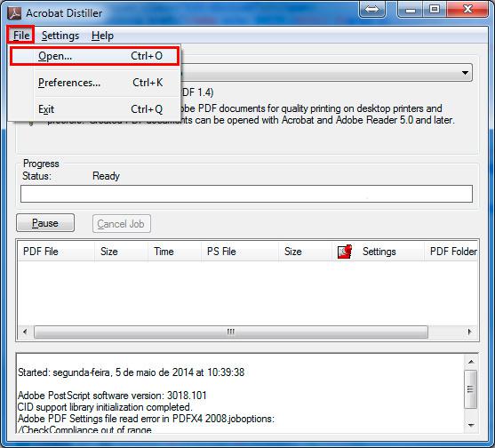Click the job list scroll right arrow

(x=470, y=332)
